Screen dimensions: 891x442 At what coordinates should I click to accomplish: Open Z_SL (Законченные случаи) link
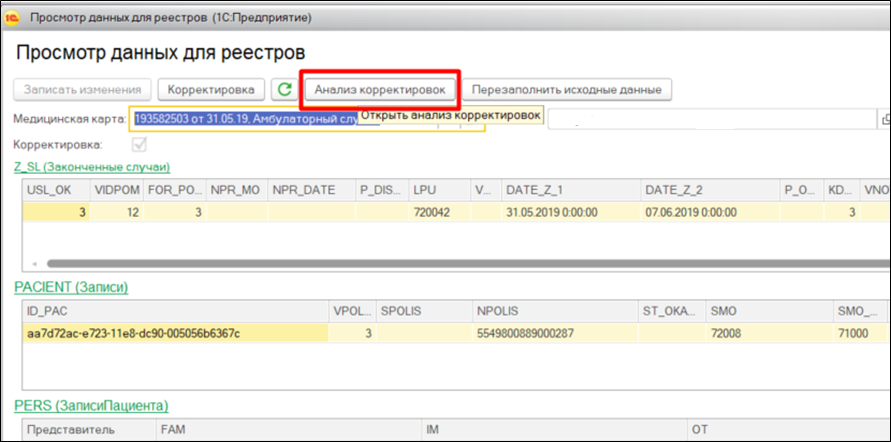(x=91, y=167)
